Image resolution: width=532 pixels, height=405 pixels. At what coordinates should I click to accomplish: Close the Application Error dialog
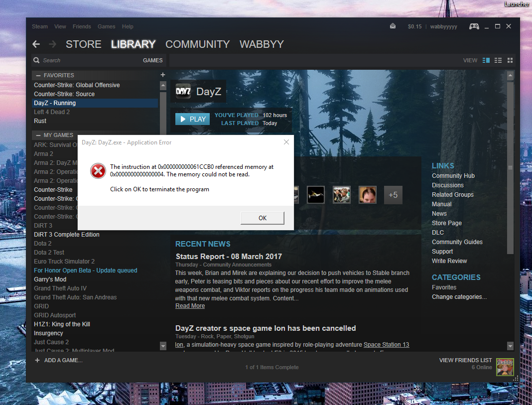point(286,142)
